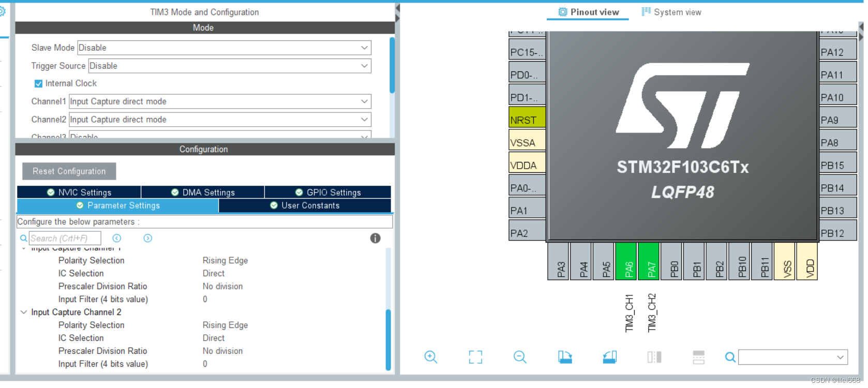Viewport: 868px width, 388px height.
Task: Go to previous search result arrow
Action: pos(117,238)
